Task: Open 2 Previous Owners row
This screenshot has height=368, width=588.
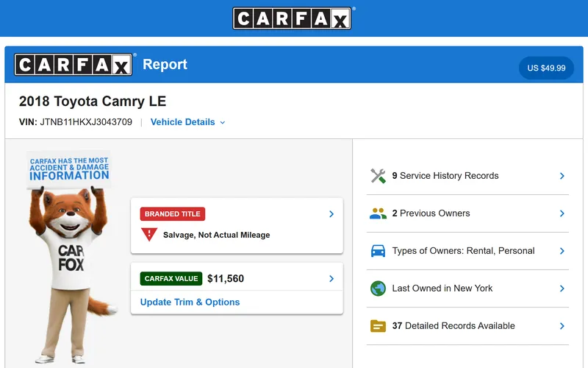Action: (467, 213)
